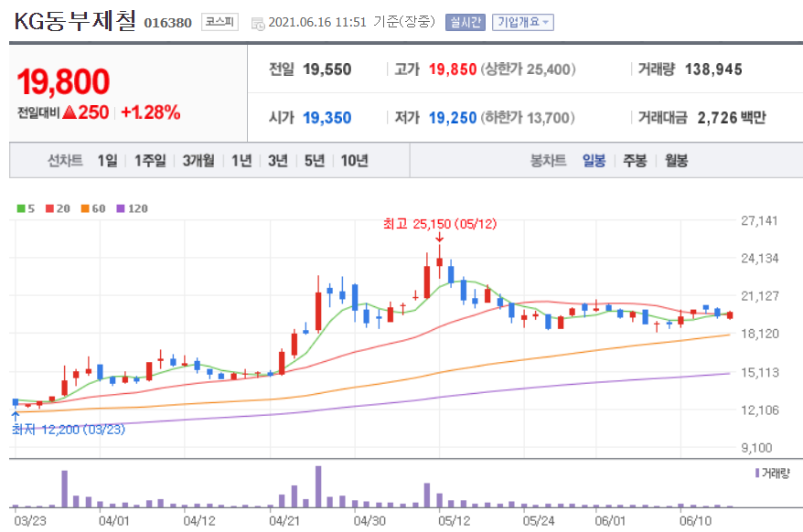Click the 실시간 real-time button

(x=465, y=22)
